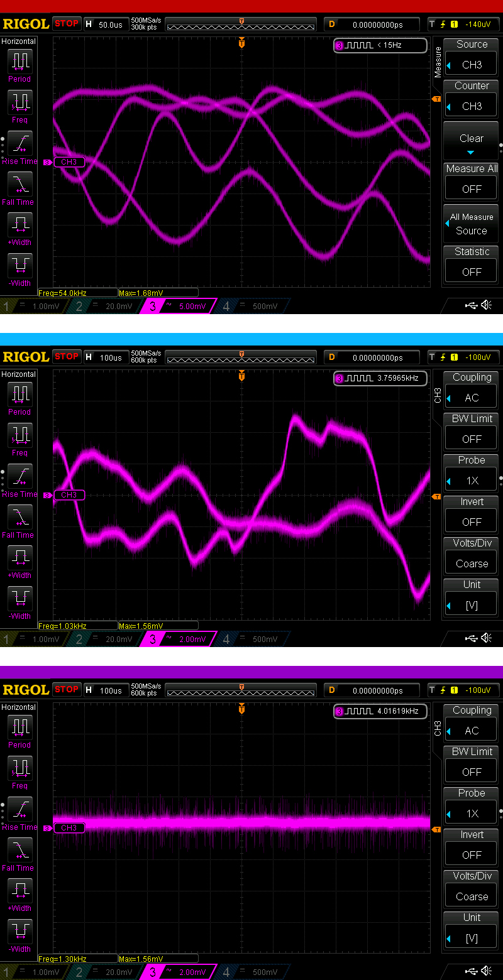Choose Rise Time measurement in middle capture
This screenshot has height=980, width=503.
[x=19, y=479]
